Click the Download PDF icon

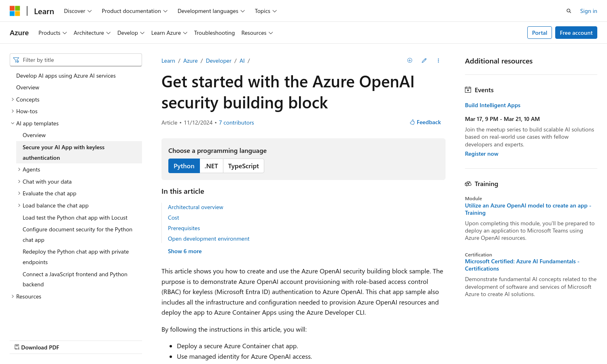[17, 347]
